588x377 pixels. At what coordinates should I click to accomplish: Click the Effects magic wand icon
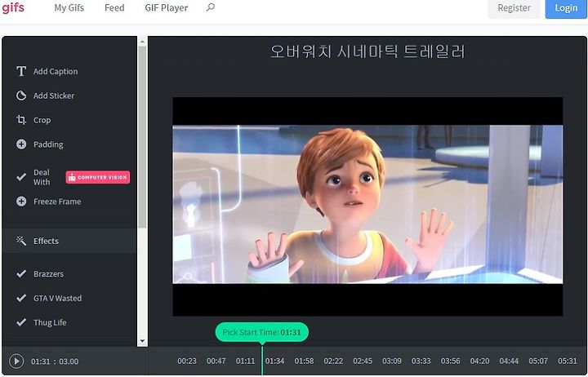(x=21, y=241)
